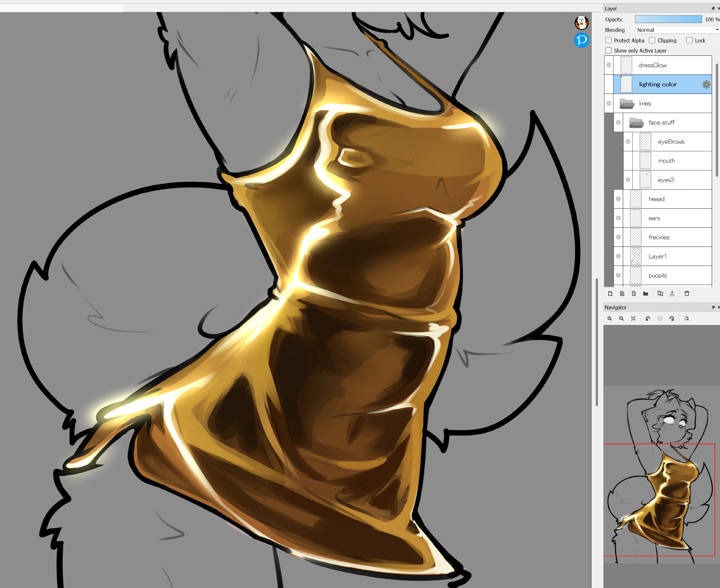Zoom in using Navigator magnifier

[609, 318]
